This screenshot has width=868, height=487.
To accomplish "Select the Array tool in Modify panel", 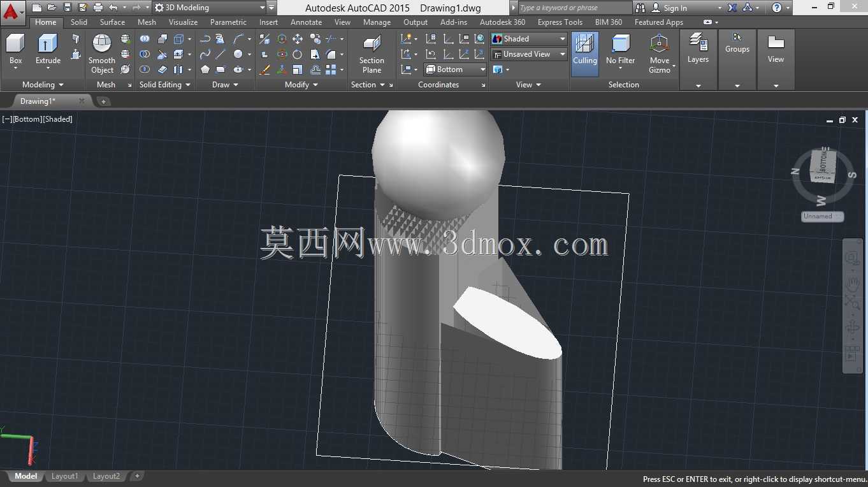I will (331, 69).
